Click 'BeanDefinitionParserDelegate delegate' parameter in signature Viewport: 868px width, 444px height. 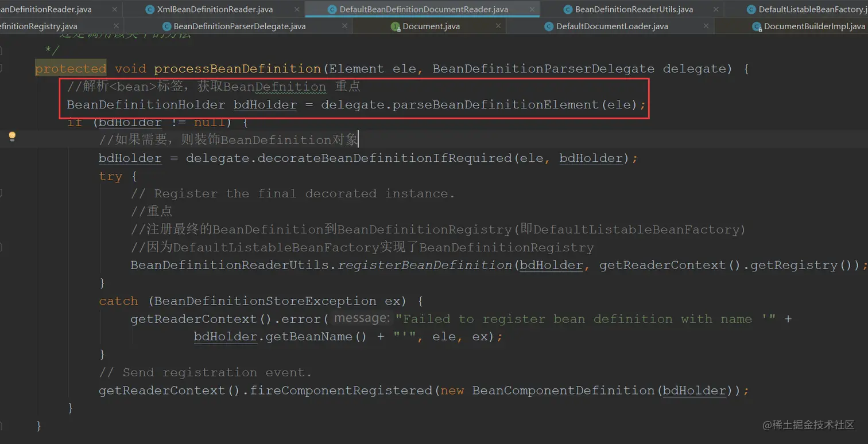pyautogui.click(x=580, y=69)
